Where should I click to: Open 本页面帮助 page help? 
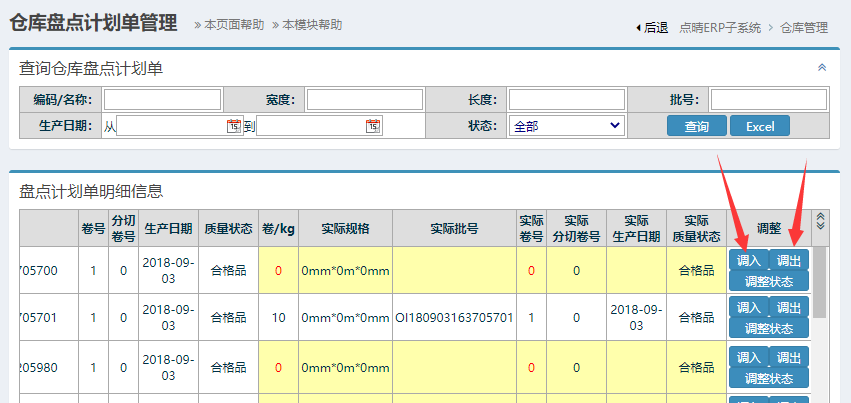pyautogui.click(x=227, y=25)
